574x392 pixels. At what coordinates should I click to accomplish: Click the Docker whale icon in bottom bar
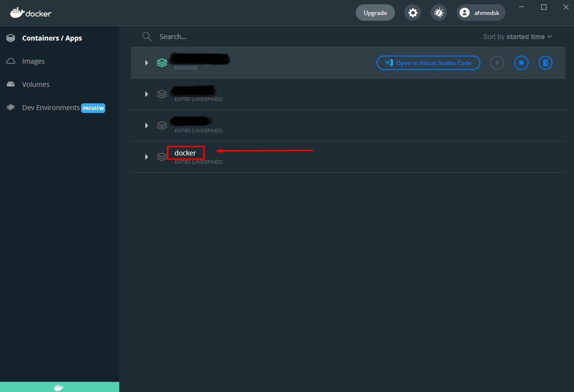pyautogui.click(x=59, y=387)
